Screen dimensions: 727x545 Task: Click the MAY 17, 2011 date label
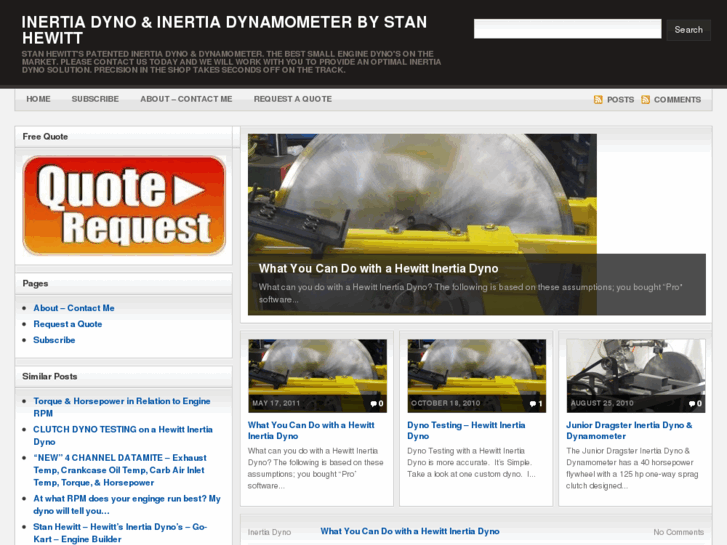pyautogui.click(x=276, y=403)
